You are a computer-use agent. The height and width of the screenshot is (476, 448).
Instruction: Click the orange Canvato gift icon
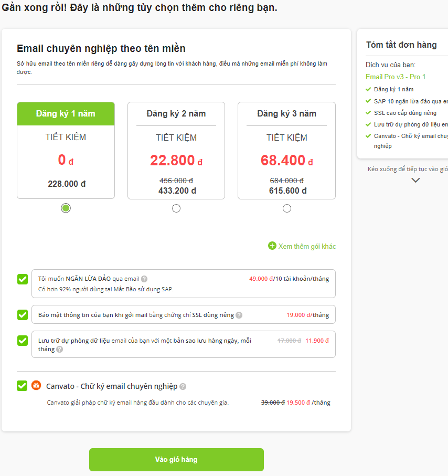click(36, 386)
